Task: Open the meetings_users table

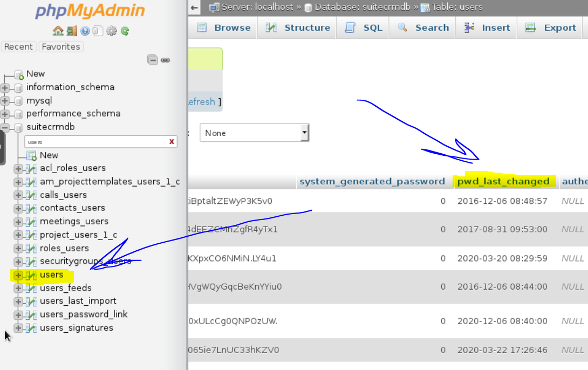Action: tap(74, 221)
